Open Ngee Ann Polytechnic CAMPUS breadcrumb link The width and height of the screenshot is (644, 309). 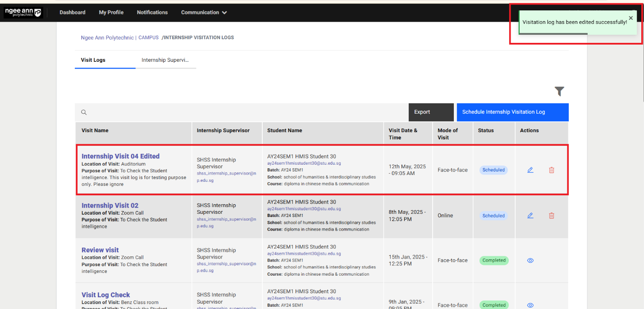119,38
